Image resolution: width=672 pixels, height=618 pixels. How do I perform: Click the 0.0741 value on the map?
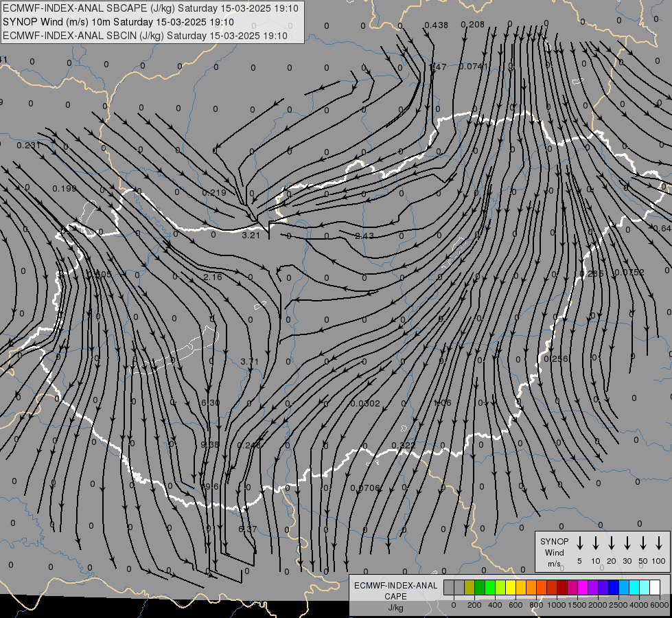pos(474,67)
